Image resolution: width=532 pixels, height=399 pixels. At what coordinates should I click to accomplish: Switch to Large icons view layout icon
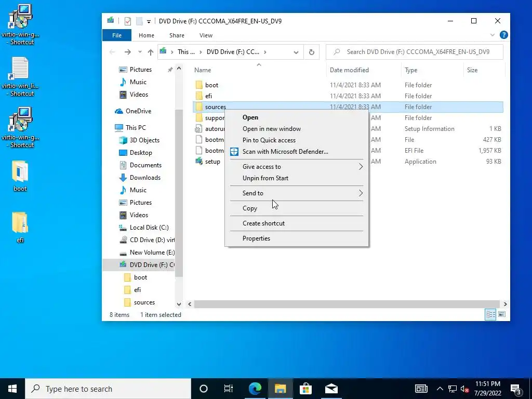pos(502,314)
